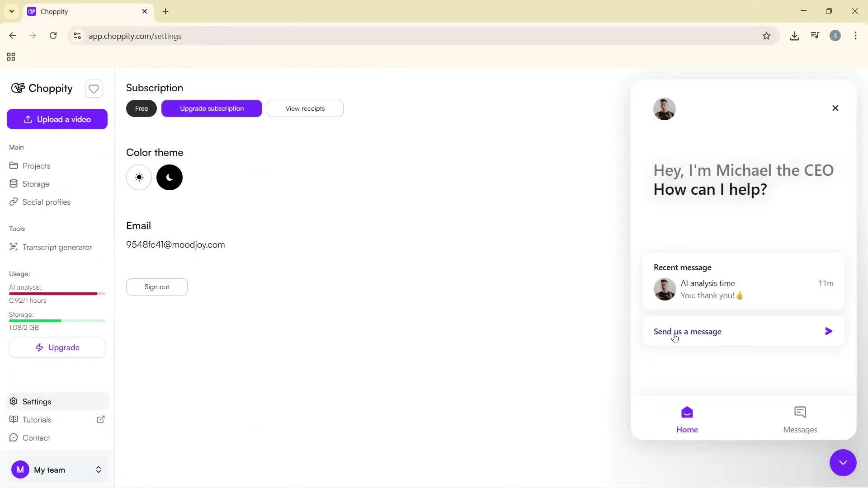Click View receipts
Viewport: 868px width, 488px height.
[x=305, y=108]
